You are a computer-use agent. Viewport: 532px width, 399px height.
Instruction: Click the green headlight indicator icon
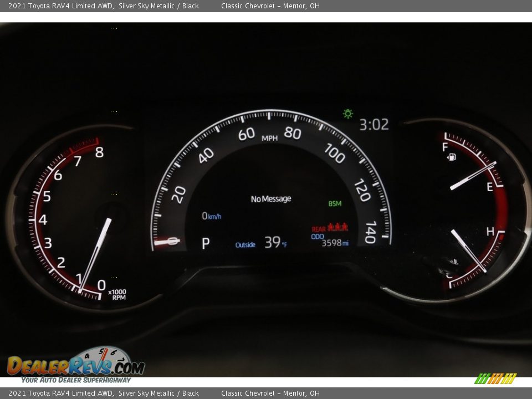[x=348, y=114]
